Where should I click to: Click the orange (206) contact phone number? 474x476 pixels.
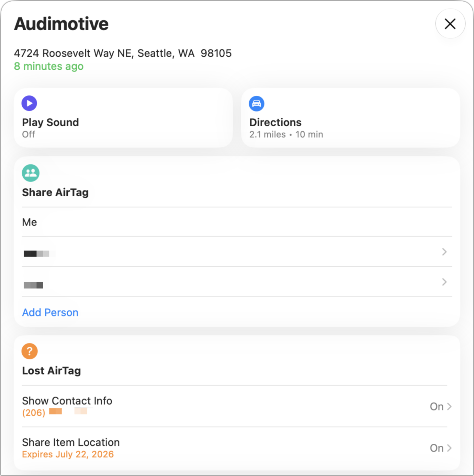pyautogui.click(x=55, y=412)
